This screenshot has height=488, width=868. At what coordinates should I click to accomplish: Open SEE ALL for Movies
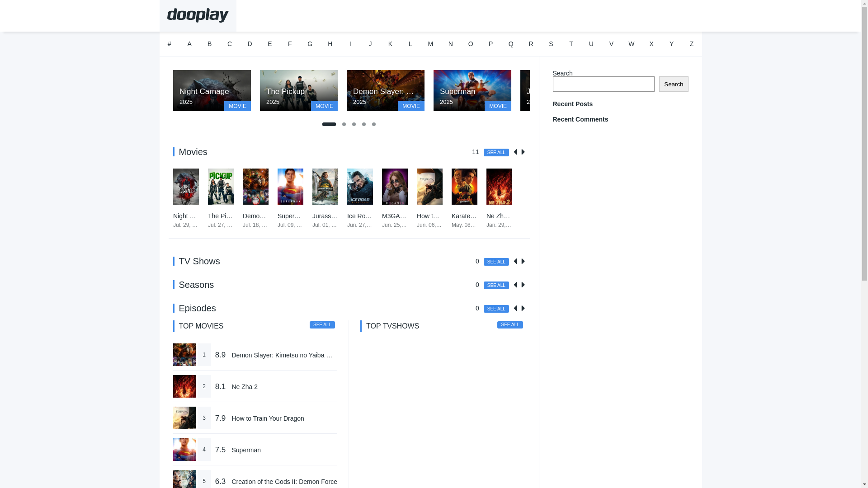tap(496, 153)
